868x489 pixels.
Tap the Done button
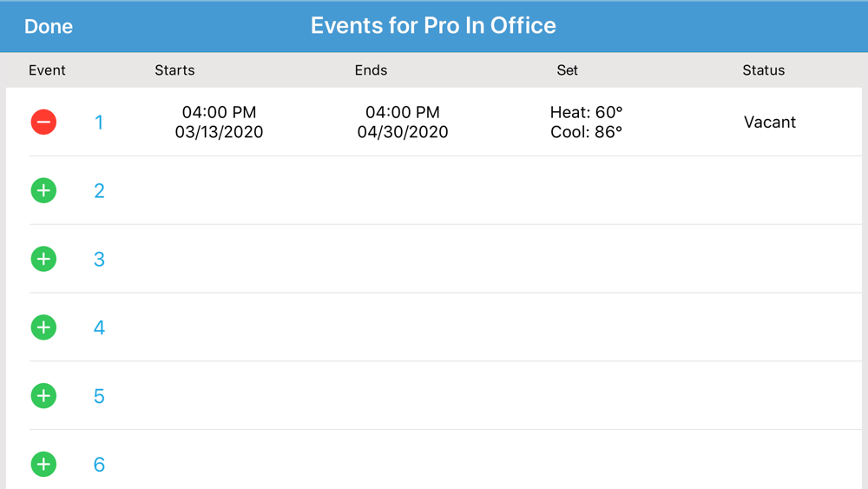49,26
